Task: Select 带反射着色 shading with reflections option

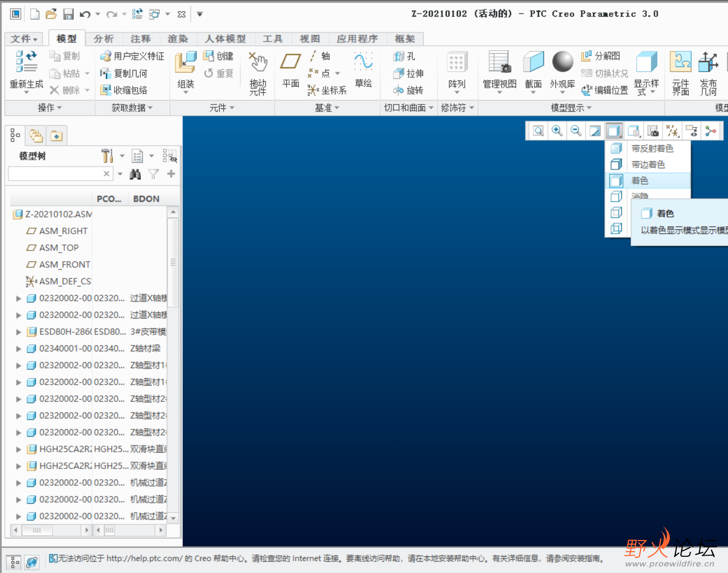Action: pos(648,148)
